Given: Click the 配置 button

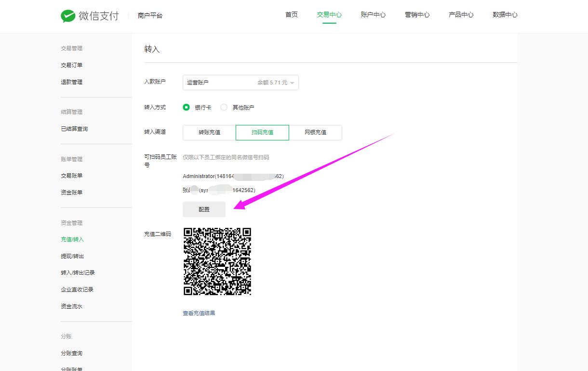Looking at the screenshot, I should pyautogui.click(x=204, y=209).
